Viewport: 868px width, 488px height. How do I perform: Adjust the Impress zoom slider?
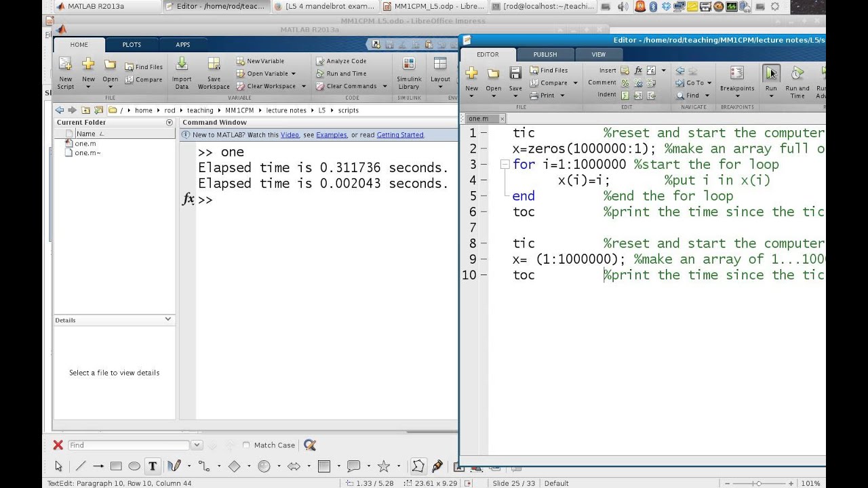(758, 483)
